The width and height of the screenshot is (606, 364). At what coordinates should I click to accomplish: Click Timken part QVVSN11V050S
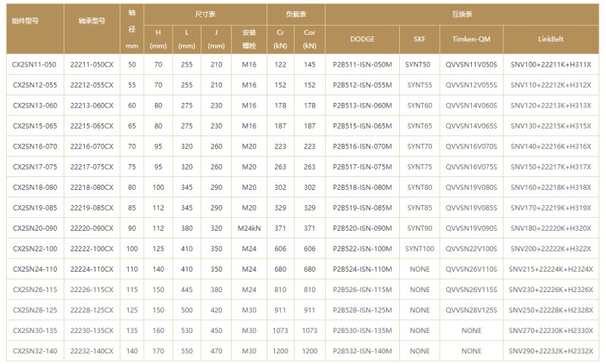pos(471,64)
